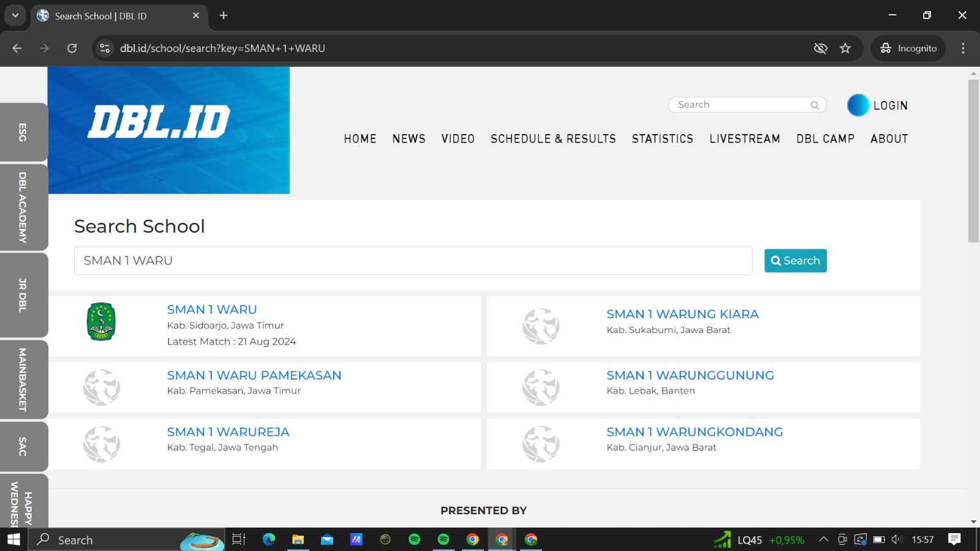
Task: Focus the Search School input with SMAN 1 WARU
Action: tap(413, 261)
